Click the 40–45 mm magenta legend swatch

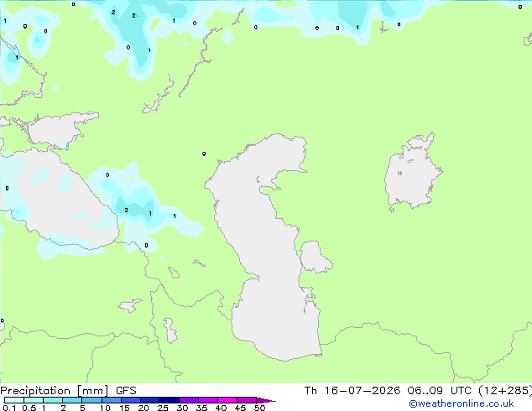click(227, 400)
